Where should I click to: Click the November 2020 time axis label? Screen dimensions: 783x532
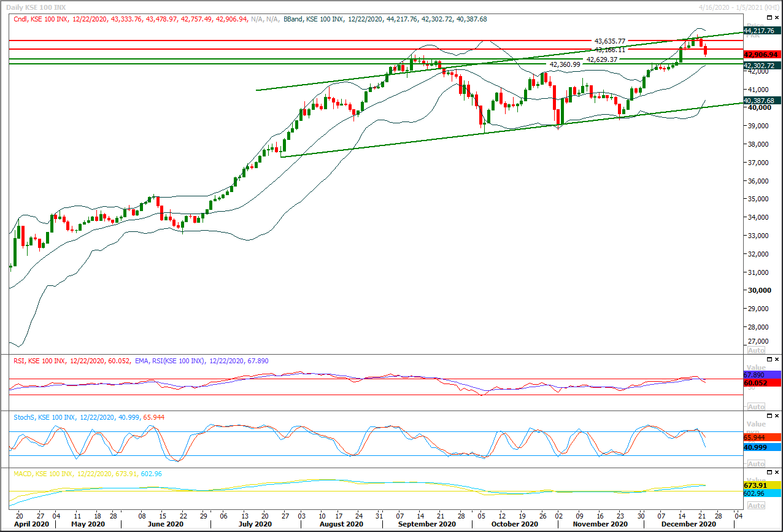[601, 525]
